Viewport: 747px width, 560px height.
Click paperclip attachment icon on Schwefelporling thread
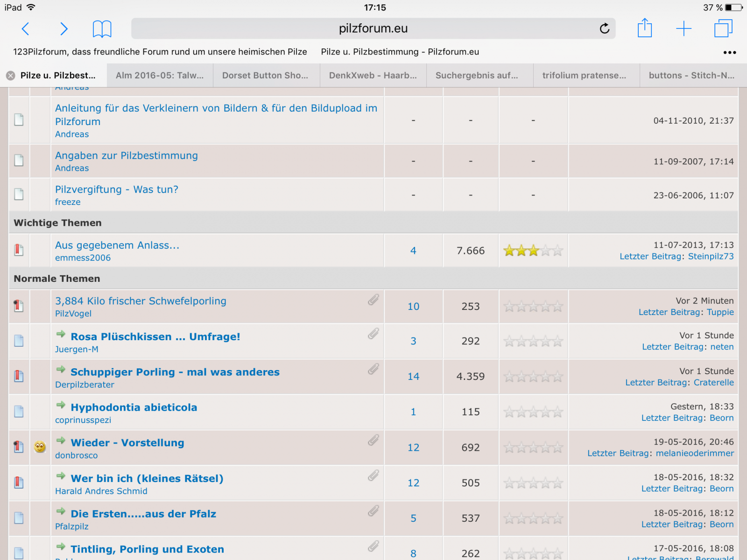click(x=373, y=300)
